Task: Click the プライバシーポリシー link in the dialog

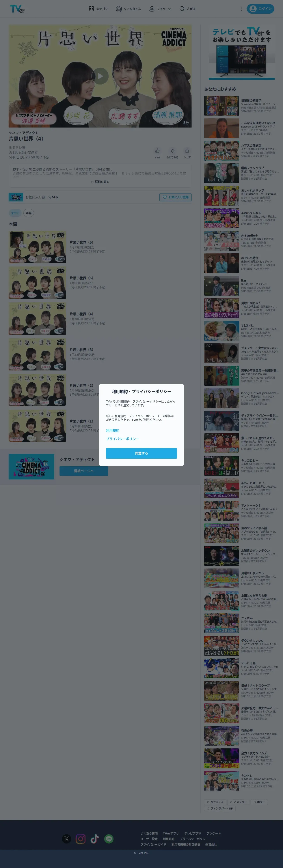Action: tap(123, 439)
